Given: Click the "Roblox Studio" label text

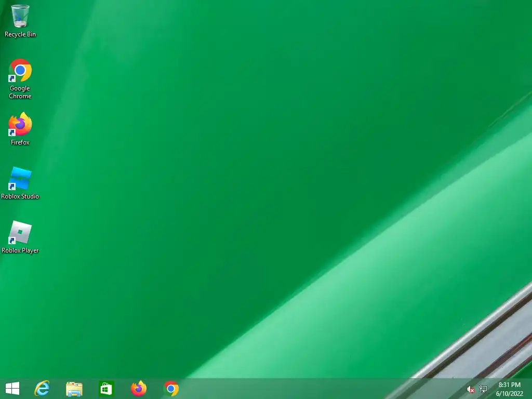Looking at the screenshot, I should pyautogui.click(x=20, y=196).
